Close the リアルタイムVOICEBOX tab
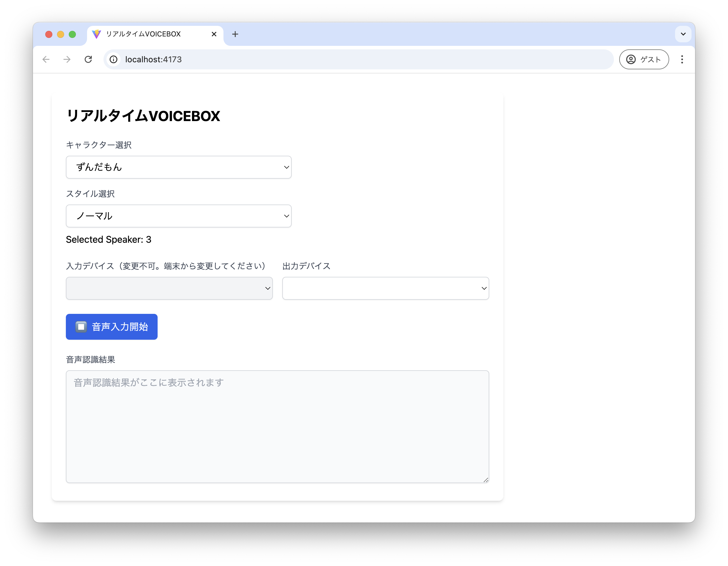This screenshot has width=728, height=566. (214, 34)
